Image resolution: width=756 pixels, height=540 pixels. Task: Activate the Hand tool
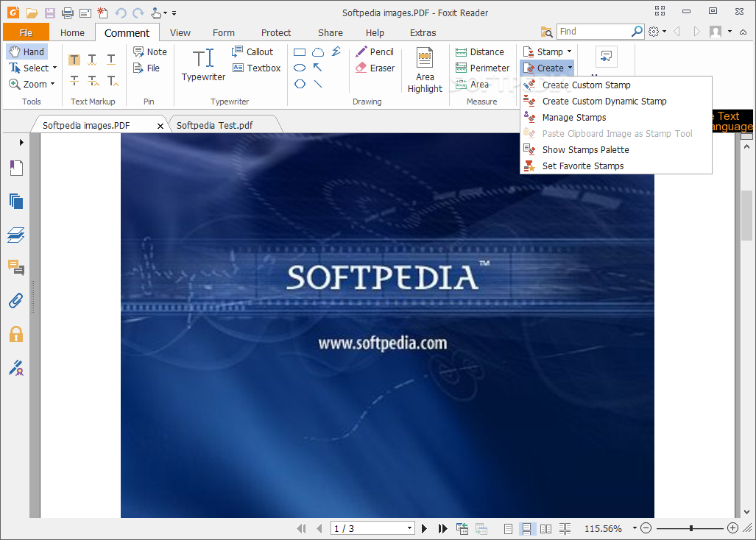click(x=27, y=51)
